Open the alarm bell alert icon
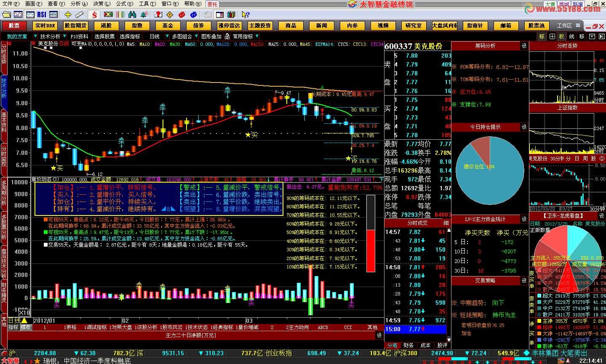 coord(144,15)
